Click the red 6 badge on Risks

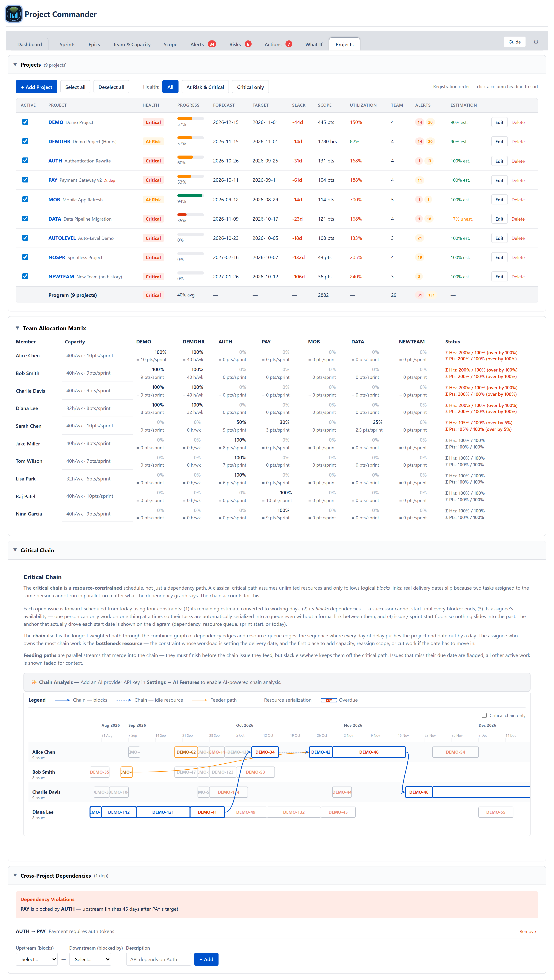coord(248,44)
